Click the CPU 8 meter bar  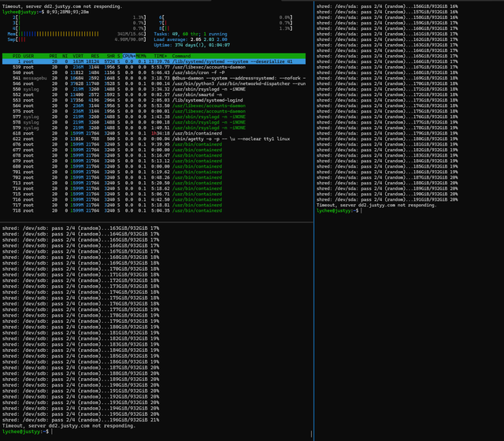coord(226,28)
